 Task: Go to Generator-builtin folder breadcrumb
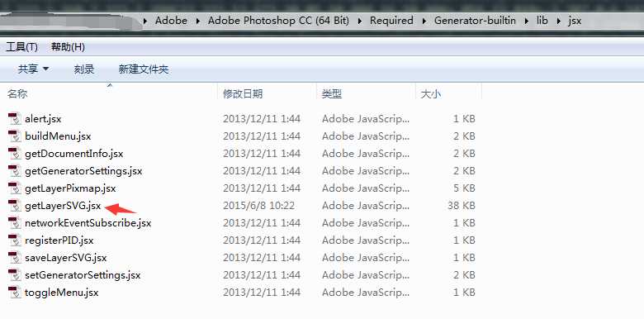pyautogui.click(x=475, y=20)
